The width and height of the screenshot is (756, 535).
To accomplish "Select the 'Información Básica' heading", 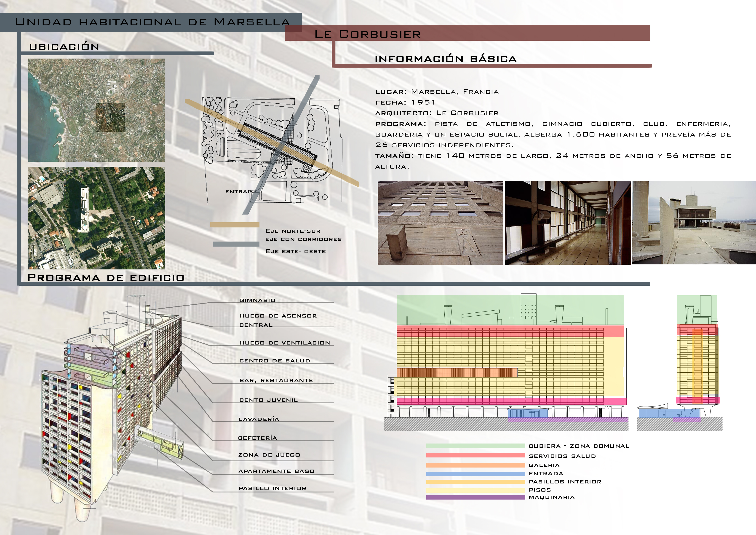I will (446, 59).
